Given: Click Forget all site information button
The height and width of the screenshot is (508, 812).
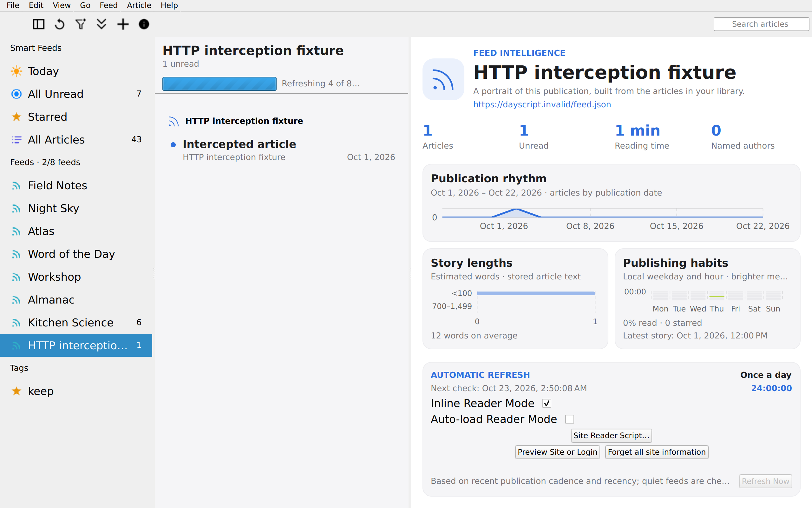Looking at the screenshot, I should point(657,452).
